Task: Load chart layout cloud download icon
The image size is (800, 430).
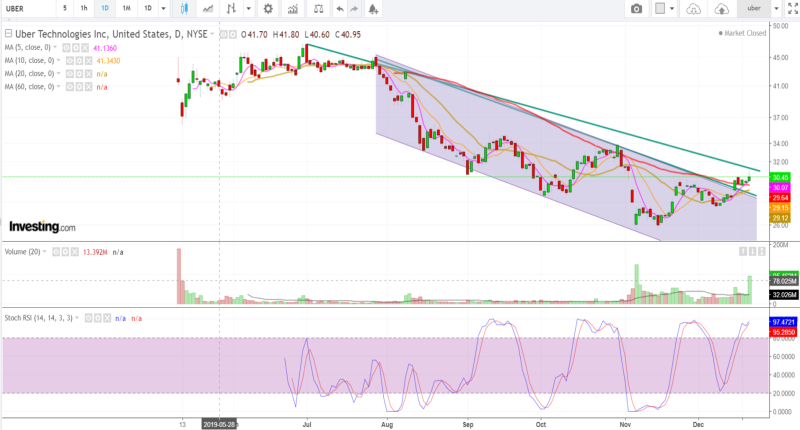Action: click(x=693, y=9)
